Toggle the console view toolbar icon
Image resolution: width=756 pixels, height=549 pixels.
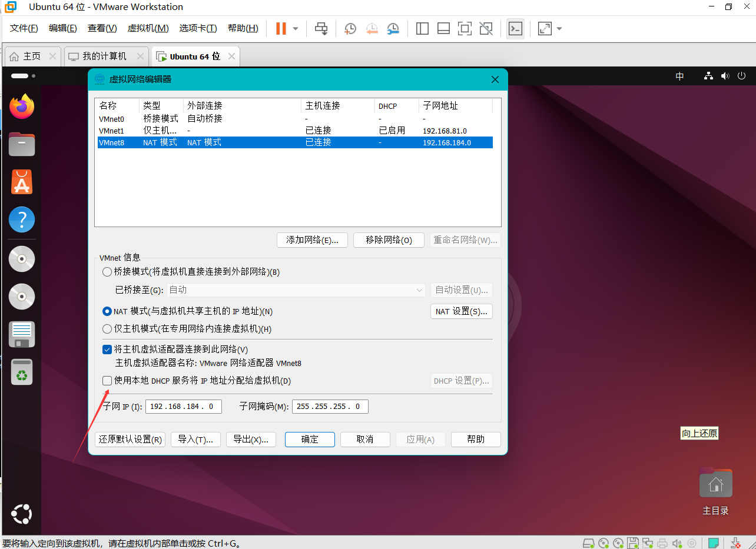click(x=515, y=28)
